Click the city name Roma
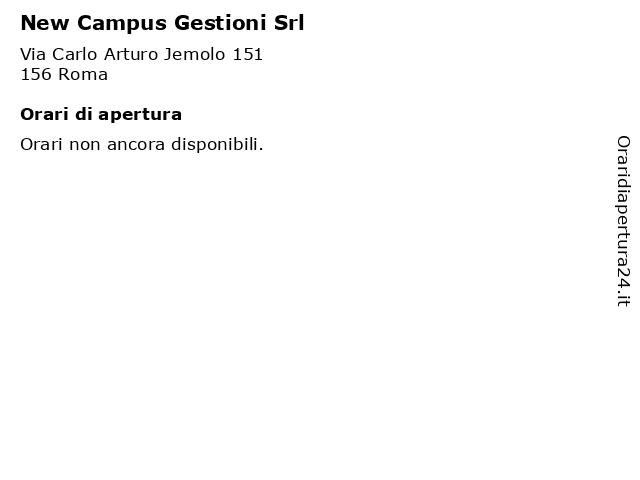640x480 pixels. coord(83,75)
